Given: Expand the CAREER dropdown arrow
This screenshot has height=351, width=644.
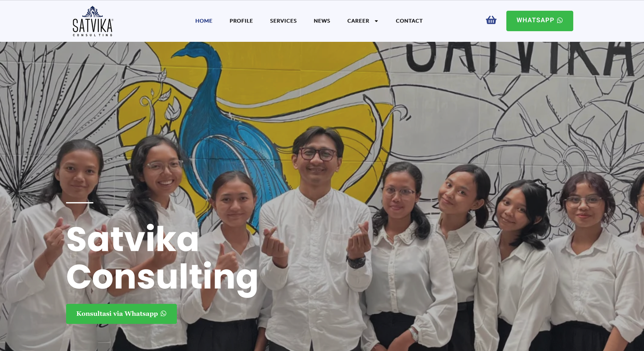Looking at the screenshot, I should 376,21.
